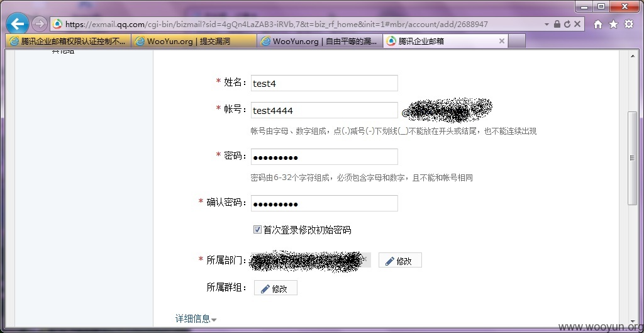Screen dimensions: 644x333
Task: Expand the 详细信息 section
Action: (196, 319)
